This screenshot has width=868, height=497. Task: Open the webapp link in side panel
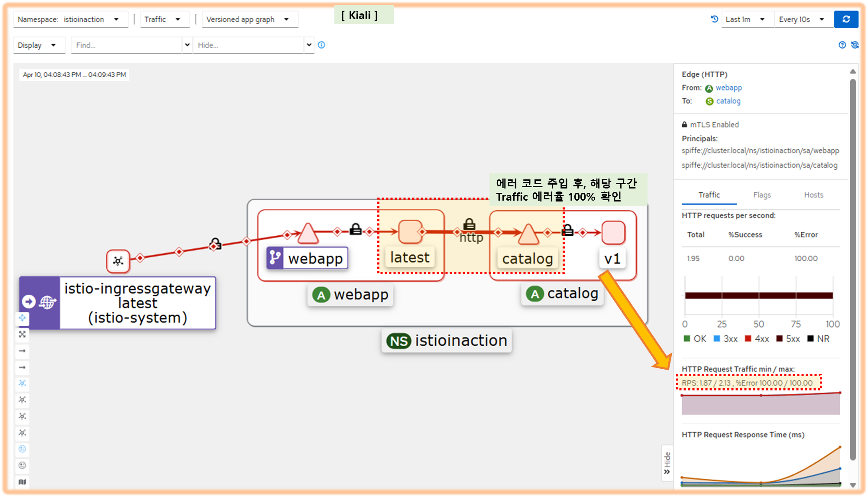729,88
